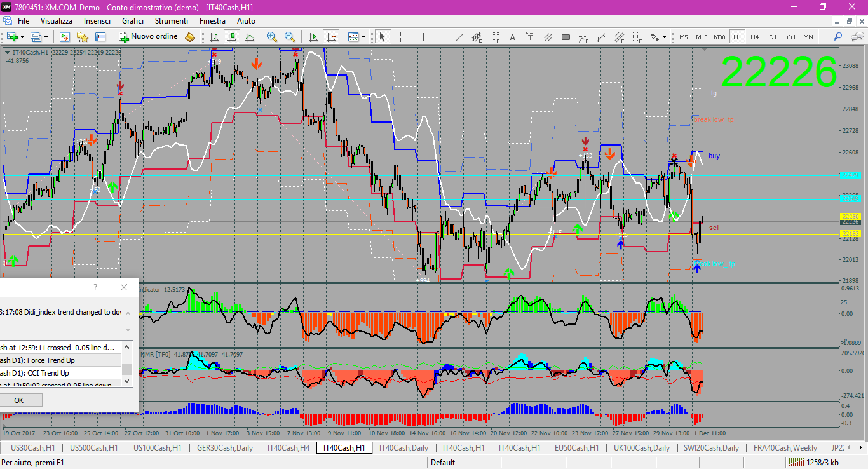
Task: Switch chart to candlestick mode
Action: click(232, 37)
